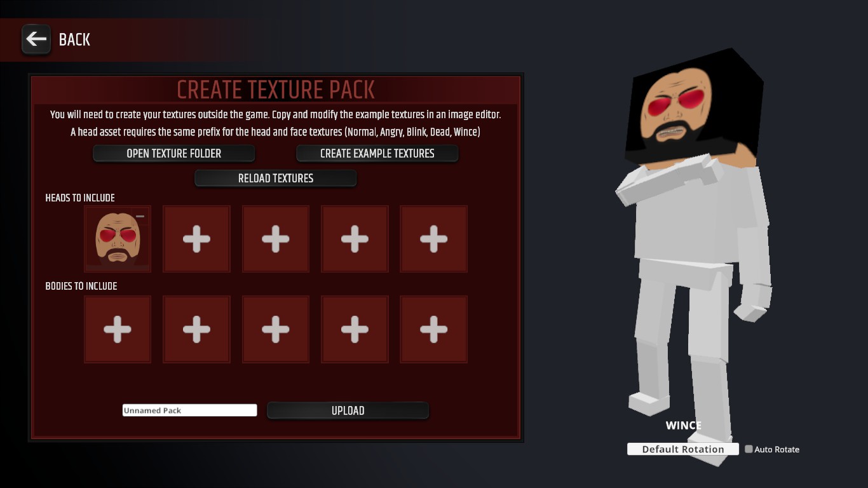This screenshot has width=868, height=488.
Task: Upload the texture pack
Action: (348, 410)
